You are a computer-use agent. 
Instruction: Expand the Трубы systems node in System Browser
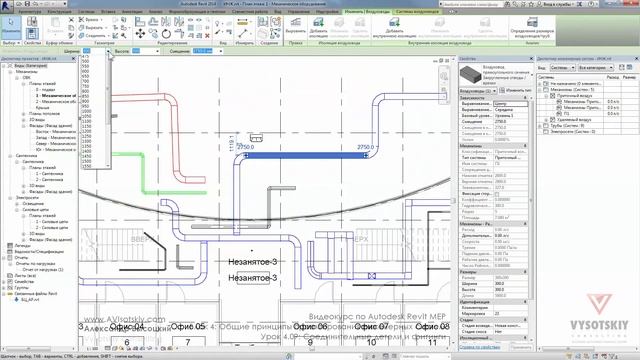click(x=540, y=126)
